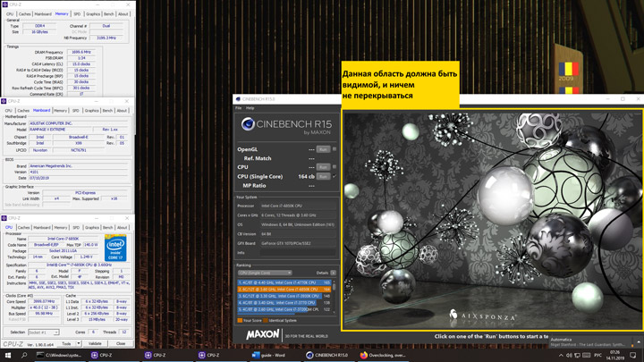Open the Caches tab in the CPU-Z window showing Memory
Viewport: 644px width, 362px height.
tap(25, 14)
